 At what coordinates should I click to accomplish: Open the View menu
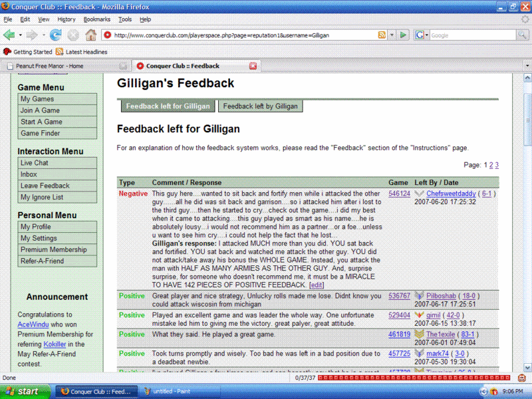pos(43,19)
